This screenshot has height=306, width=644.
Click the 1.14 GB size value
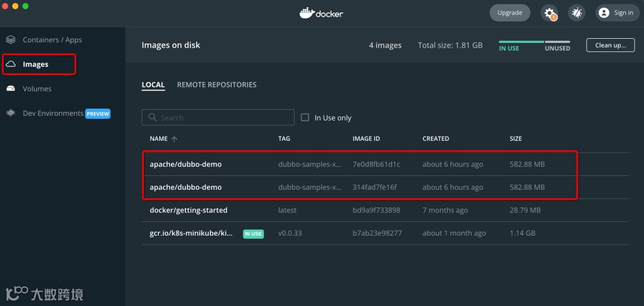coord(522,233)
